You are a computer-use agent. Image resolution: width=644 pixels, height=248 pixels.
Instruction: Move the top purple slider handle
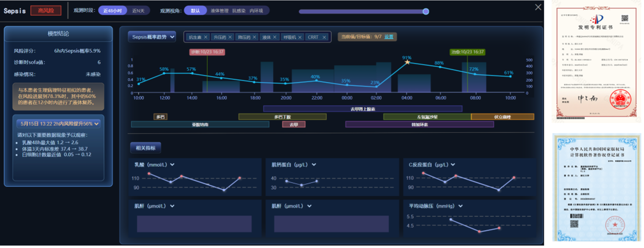pos(426,11)
